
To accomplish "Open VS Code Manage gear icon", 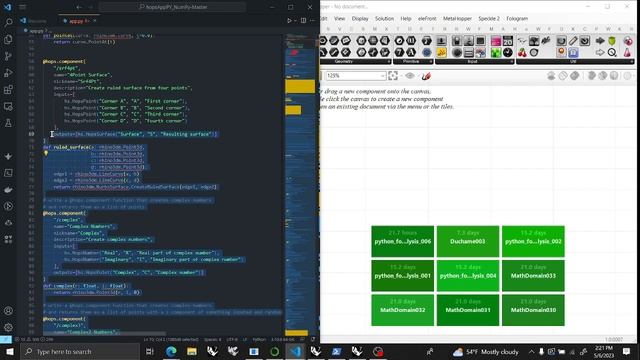I will pos(8,327).
